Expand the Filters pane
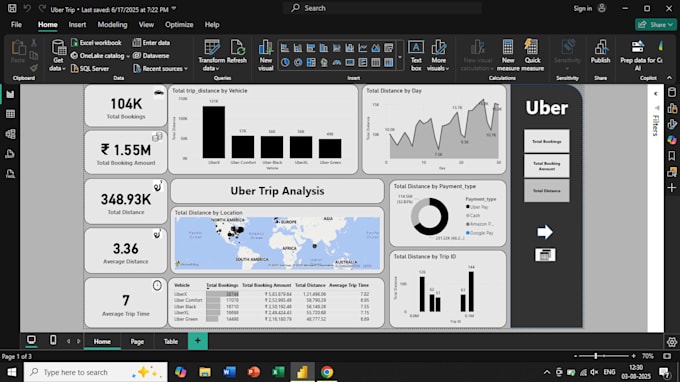Image resolution: width=680 pixels, height=382 pixels. [x=656, y=94]
